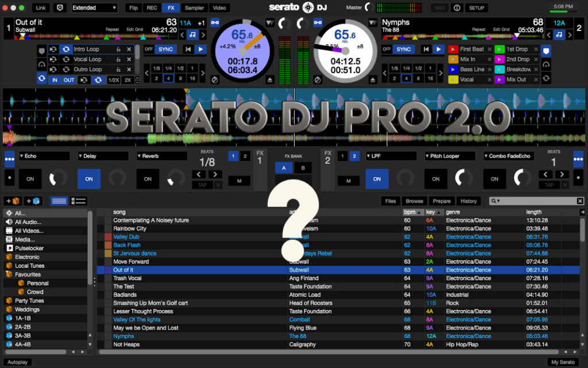This screenshot has width=588, height=368.
Task: Open the History panel
Action: [x=469, y=201]
